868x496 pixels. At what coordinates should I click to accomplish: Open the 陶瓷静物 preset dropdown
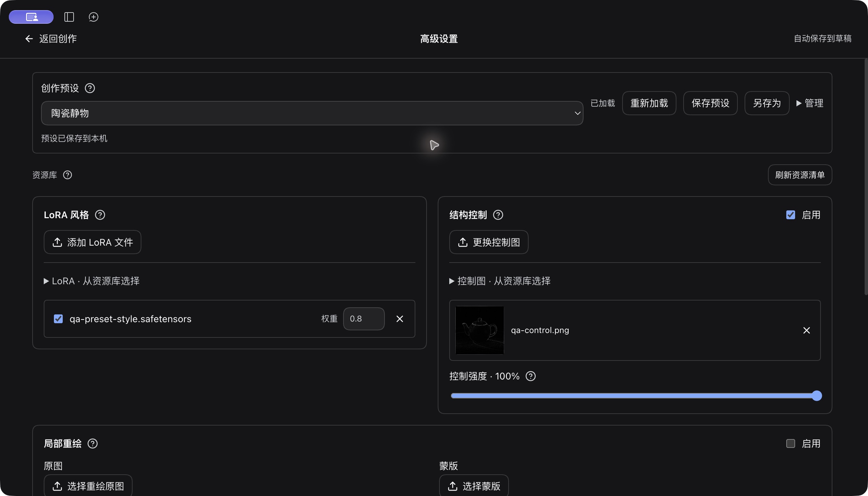pyautogui.click(x=312, y=113)
